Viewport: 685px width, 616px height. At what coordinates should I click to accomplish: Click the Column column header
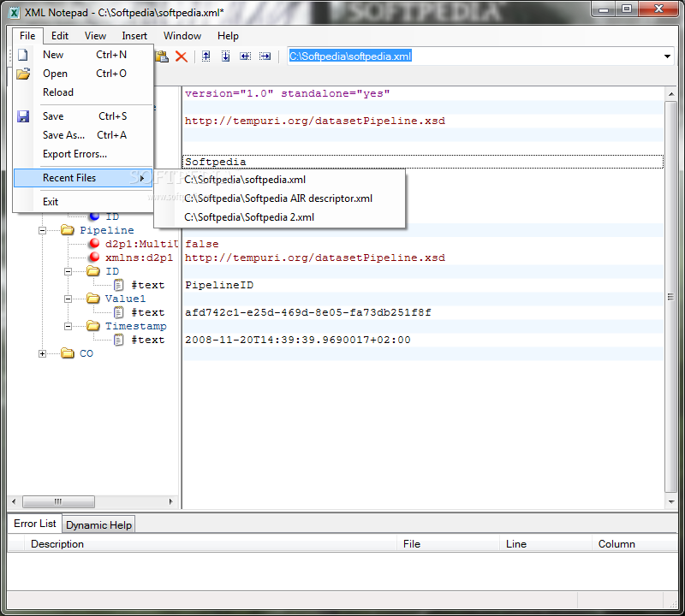(x=634, y=544)
